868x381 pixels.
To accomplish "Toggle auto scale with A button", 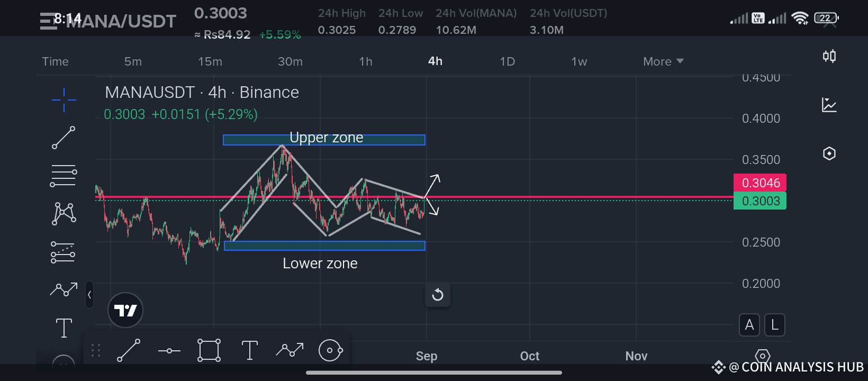I will pos(749,325).
